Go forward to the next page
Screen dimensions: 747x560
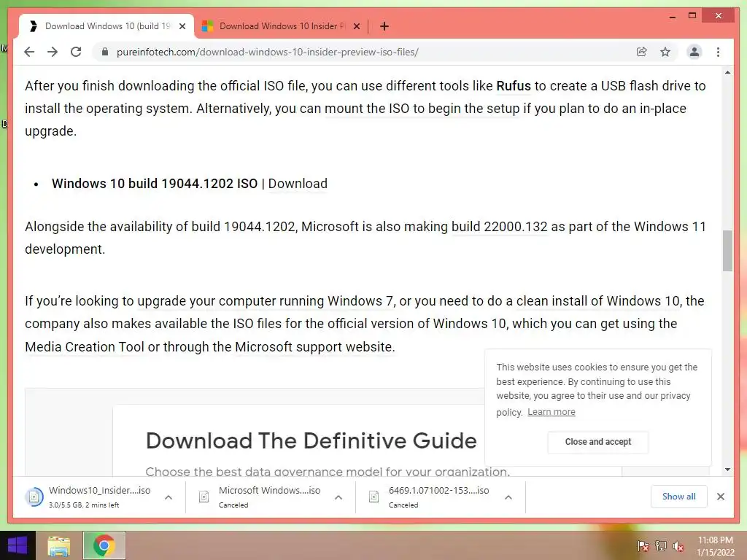(x=53, y=52)
